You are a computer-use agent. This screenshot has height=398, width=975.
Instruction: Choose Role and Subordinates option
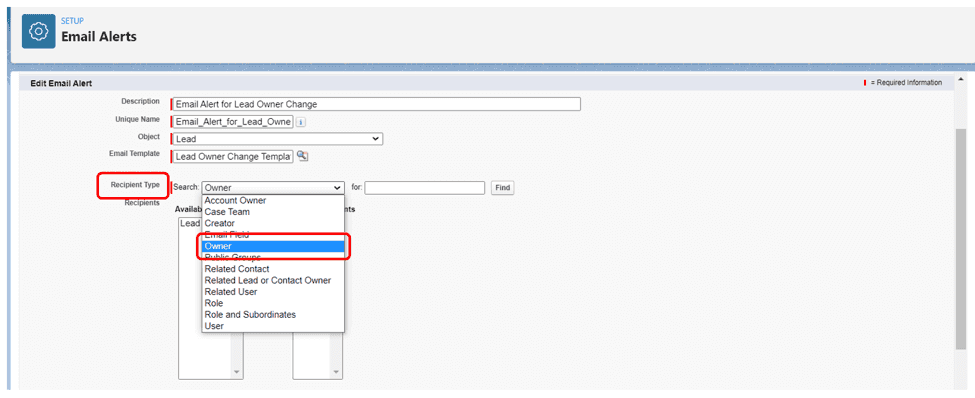coord(273,315)
